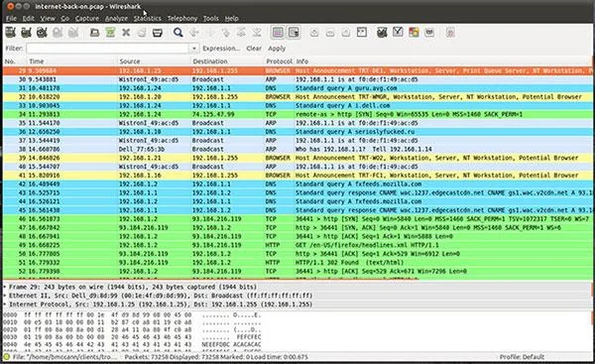
Task: Open the Analyze menu
Action: pos(116,18)
